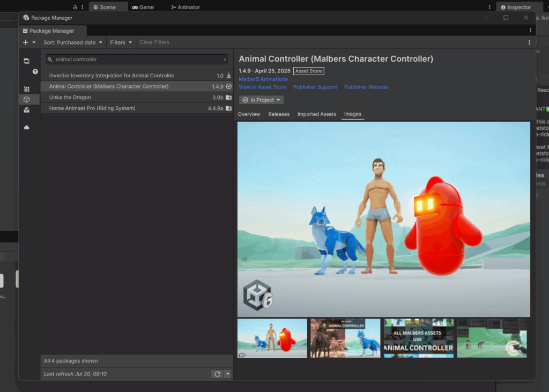Select Invector Inventory Integration package row
The height and width of the screenshot is (392, 549).
pos(137,76)
